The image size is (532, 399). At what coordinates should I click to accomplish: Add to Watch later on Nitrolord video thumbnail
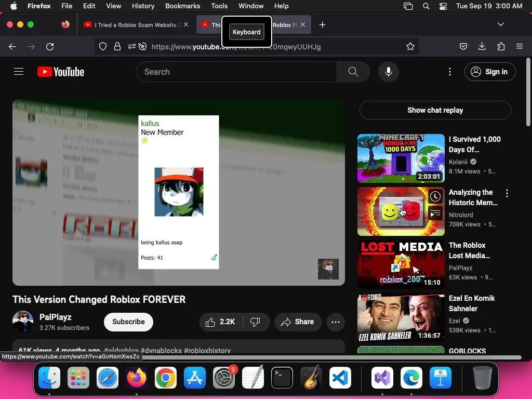[x=435, y=196]
